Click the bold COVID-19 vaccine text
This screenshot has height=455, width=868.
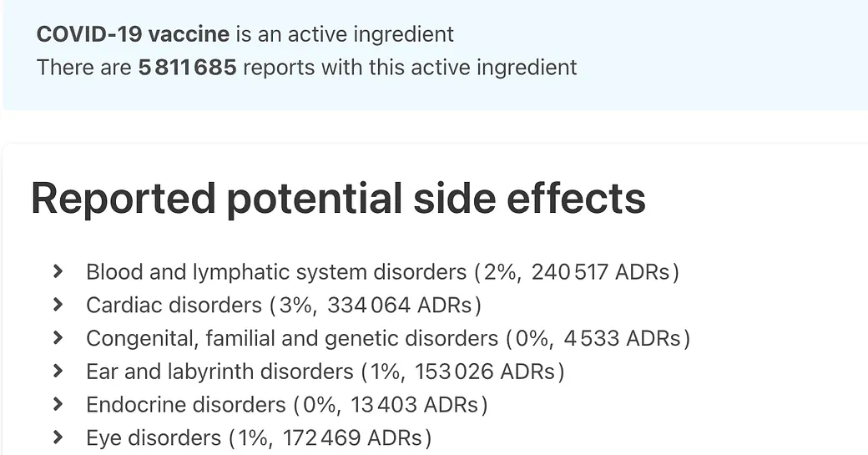click(x=133, y=33)
